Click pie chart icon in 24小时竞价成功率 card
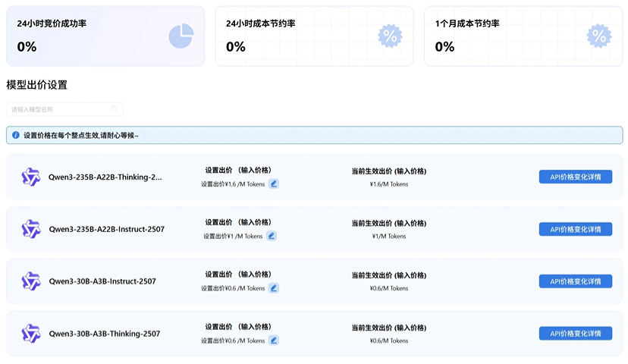628x364 pixels. point(181,36)
